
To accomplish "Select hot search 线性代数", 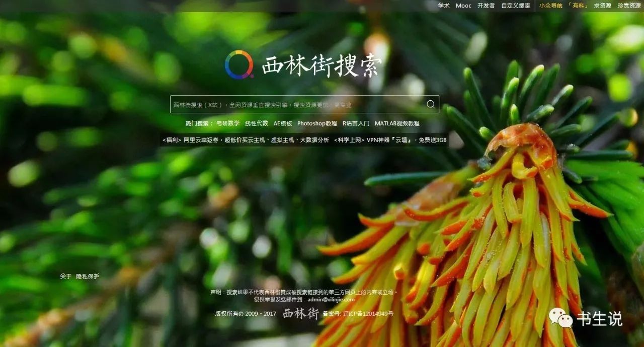I will pyautogui.click(x=257, y=123).
